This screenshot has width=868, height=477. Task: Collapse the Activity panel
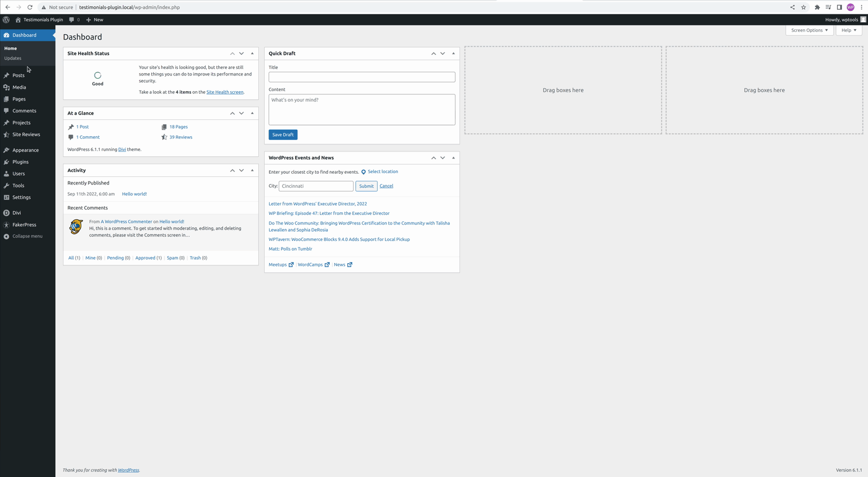coord(252,170)
